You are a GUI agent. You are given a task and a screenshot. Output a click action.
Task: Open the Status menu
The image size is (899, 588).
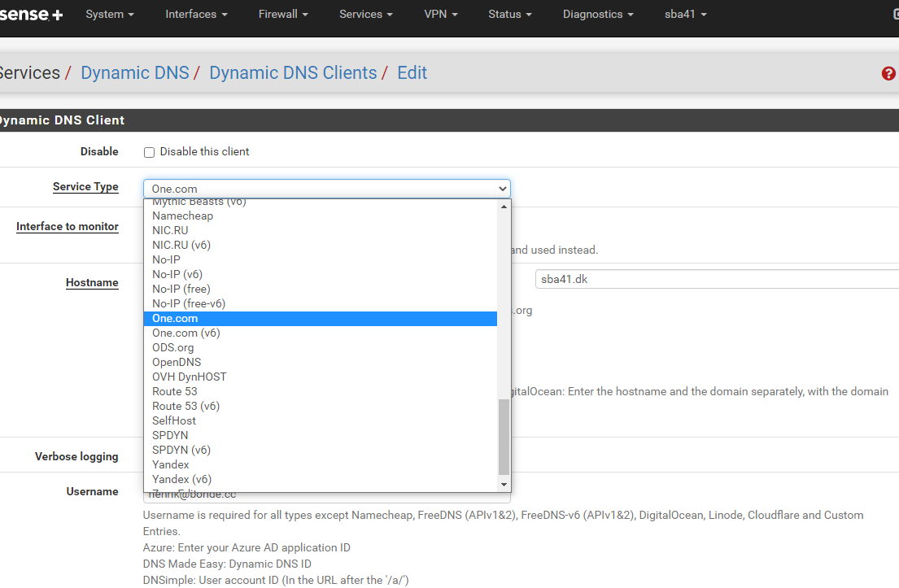pos(509,15)
